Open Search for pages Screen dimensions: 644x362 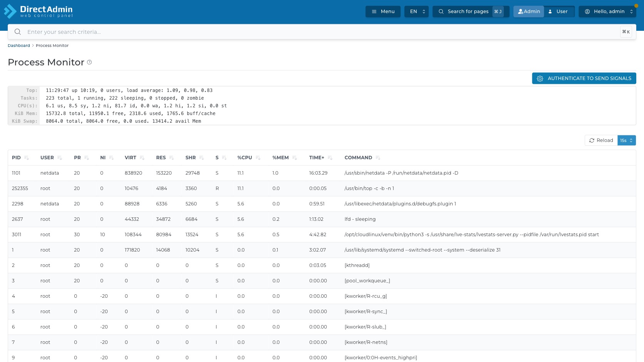(x=471, y=12)
